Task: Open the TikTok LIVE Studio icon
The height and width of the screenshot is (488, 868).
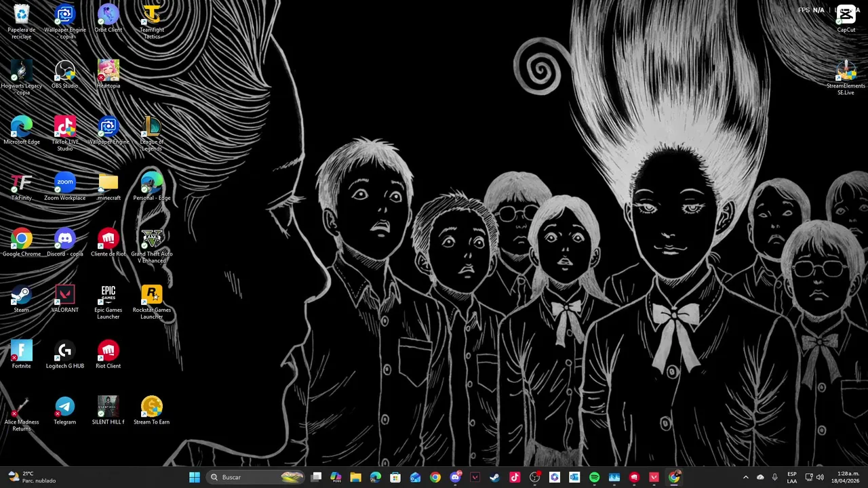Action: click(x=65, y=134)
